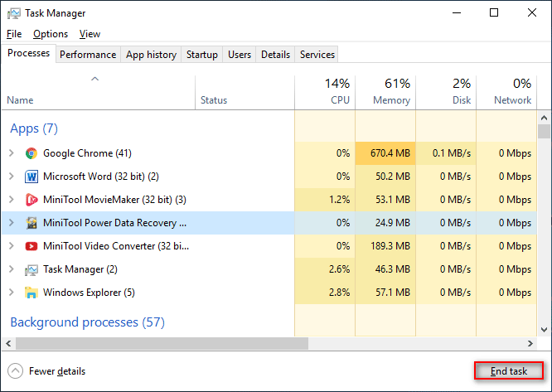
Task: Click the Google Chrome app icon
Action: click(31, 153)
